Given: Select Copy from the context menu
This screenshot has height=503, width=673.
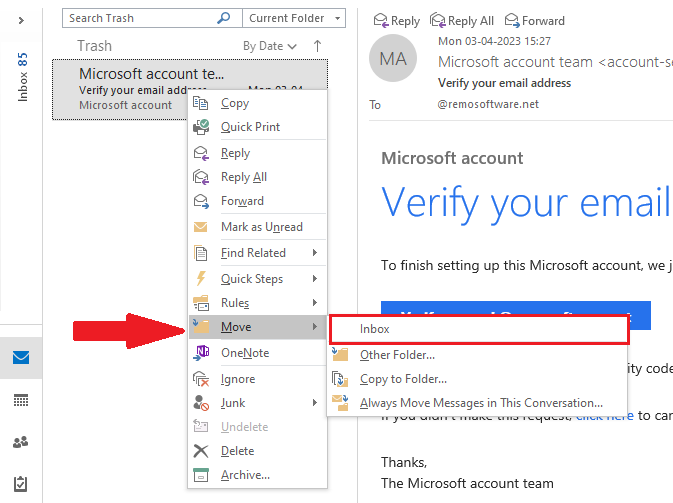Looking at the screenshot, I should (258, 103).
